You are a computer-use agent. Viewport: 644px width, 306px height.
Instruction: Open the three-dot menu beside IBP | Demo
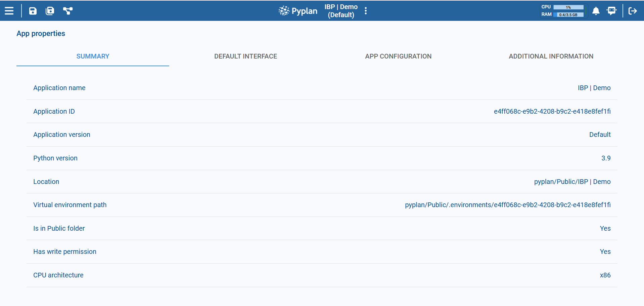(x=366, y=10)
